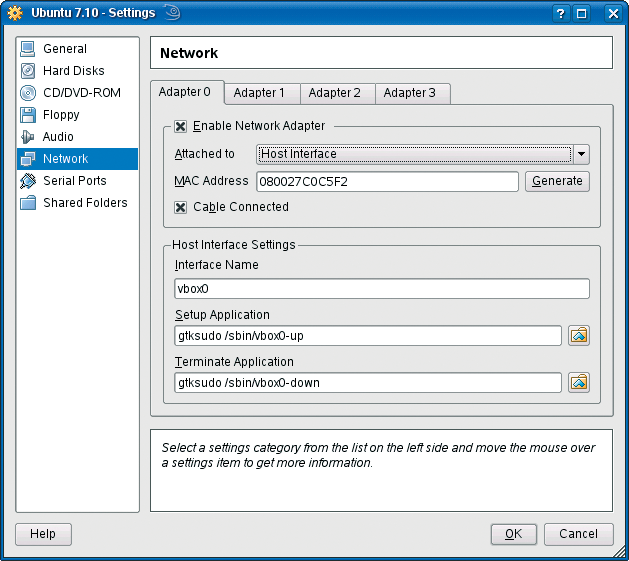Click the MAC Address label
This screenshot has height=561, width=629.
point(211,181)
